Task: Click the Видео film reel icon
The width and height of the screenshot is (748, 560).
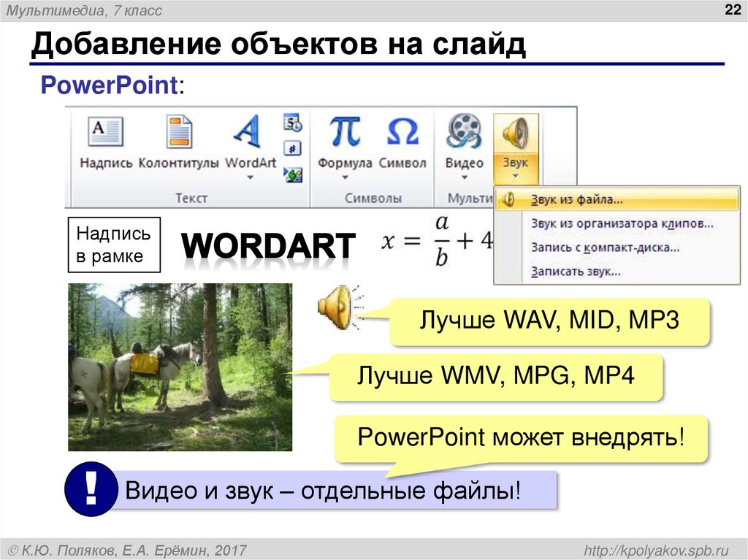Action: pyautogui.click(x=464, y=131)
